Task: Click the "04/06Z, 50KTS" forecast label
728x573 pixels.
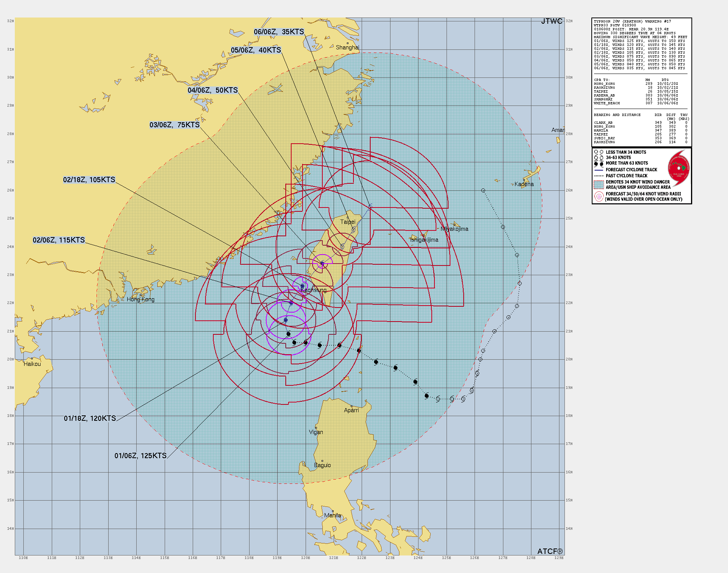Action: [x=213, y=90]
